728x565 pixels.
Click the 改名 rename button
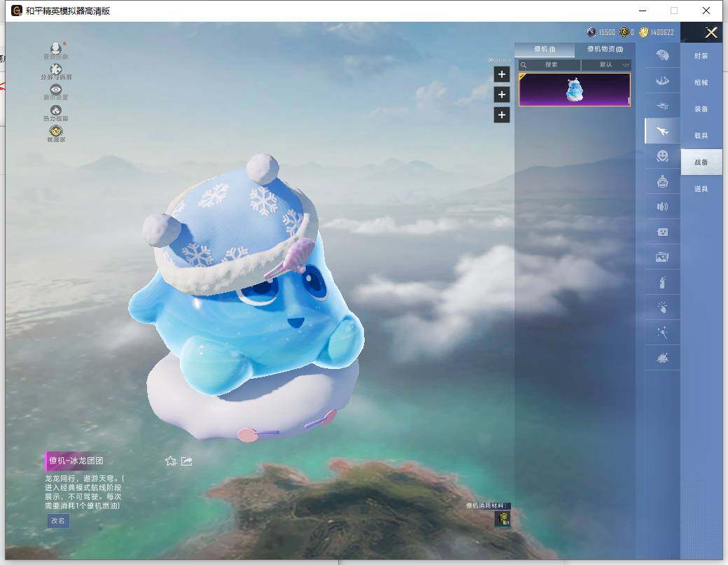coord(58,520)
